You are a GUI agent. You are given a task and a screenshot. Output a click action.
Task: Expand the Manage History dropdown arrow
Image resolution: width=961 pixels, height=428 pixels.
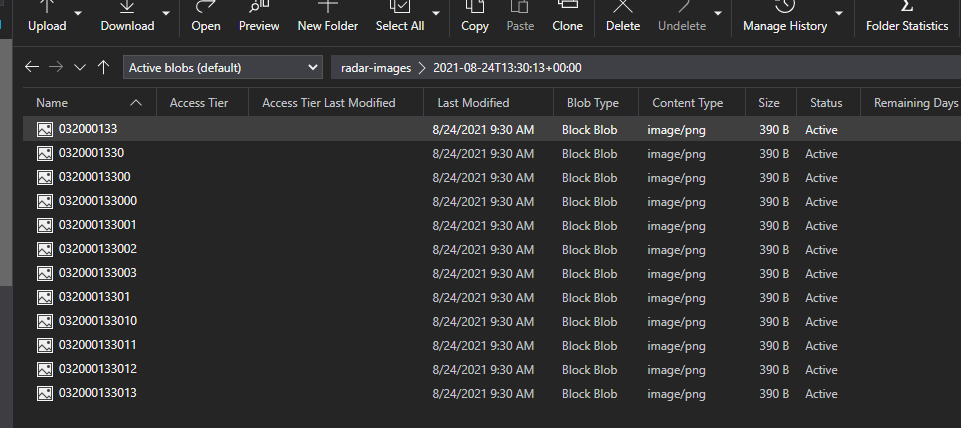tap(839, 13)
